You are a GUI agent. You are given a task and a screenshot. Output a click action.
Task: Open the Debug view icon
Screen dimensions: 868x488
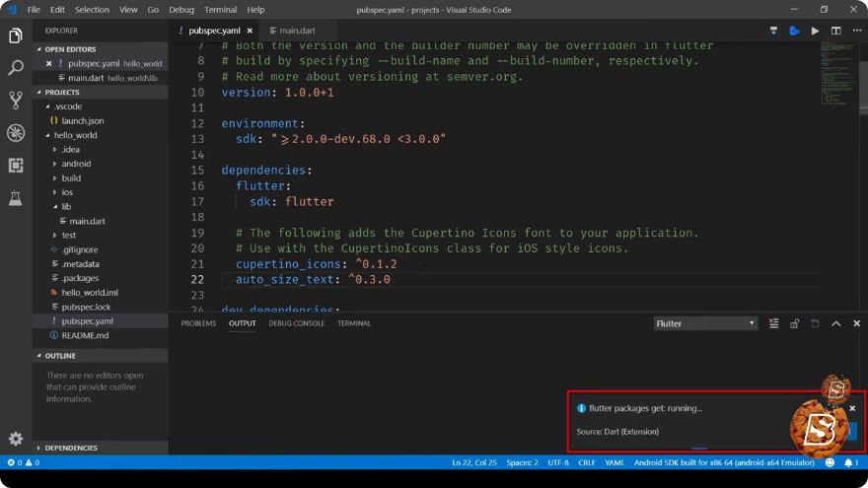tap(16, 133)
